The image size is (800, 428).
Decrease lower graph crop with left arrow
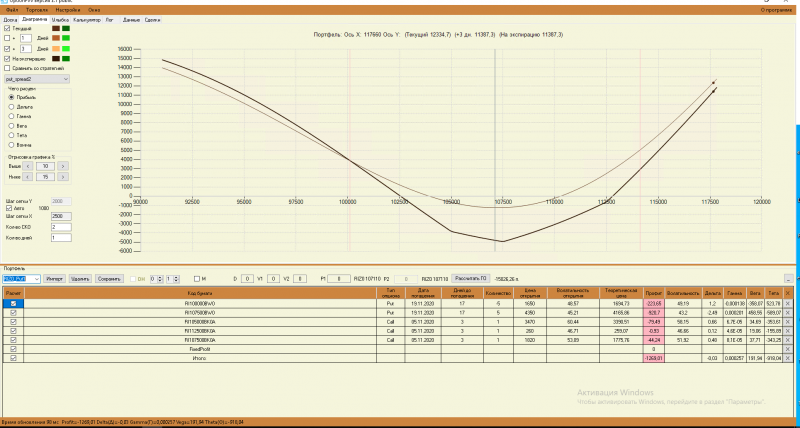coord(28,177)
